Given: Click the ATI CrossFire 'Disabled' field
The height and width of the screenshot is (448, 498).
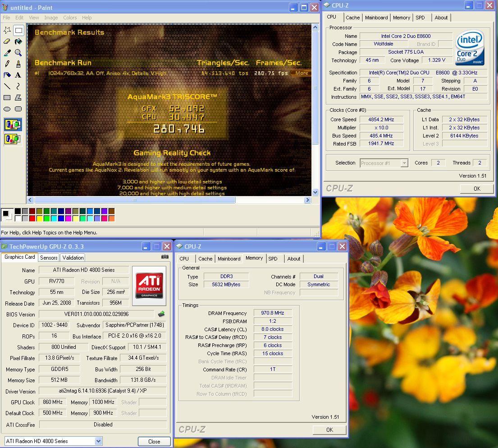Looking at the screenshot, I should click(103, 425).
